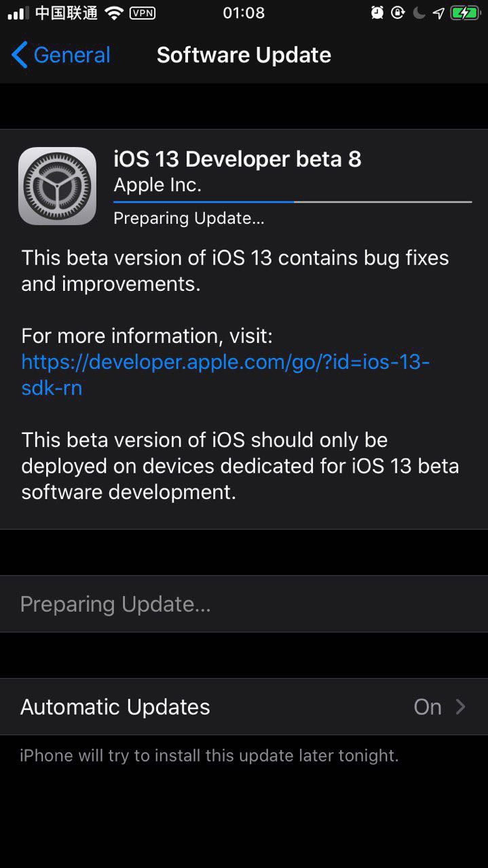
Task: Tap the back chevron arrow icon
Action: tap(20, 55)
